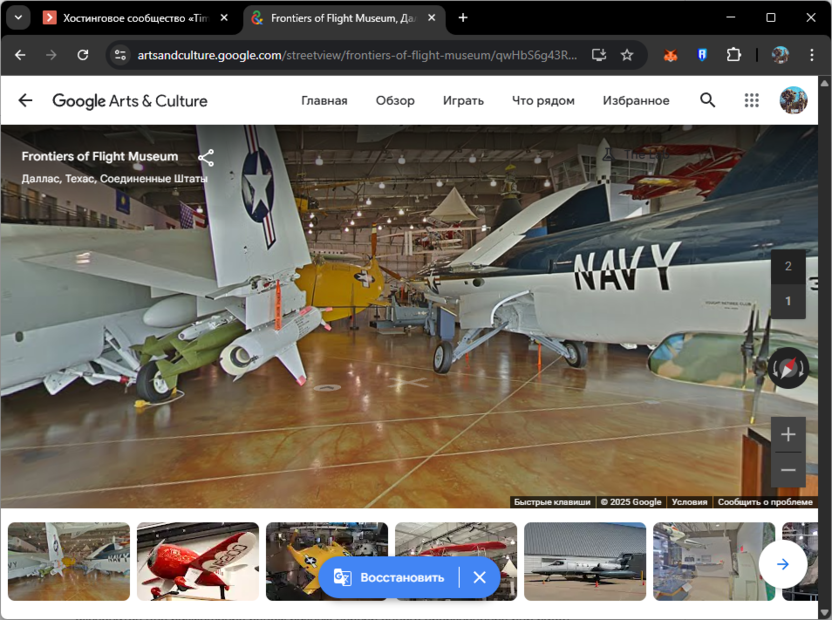
Task: Reset view with compass icon
Action: point(788,368)
